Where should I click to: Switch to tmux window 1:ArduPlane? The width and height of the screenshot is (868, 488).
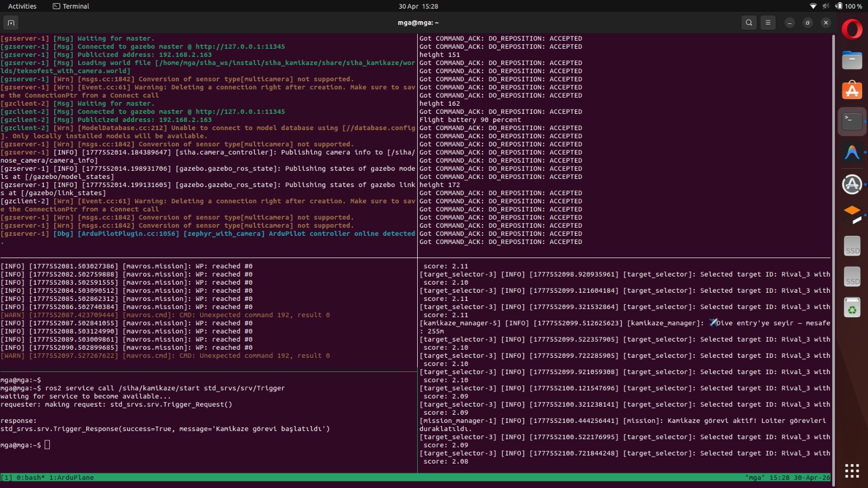pyautogui.click(x=72, y=478)
